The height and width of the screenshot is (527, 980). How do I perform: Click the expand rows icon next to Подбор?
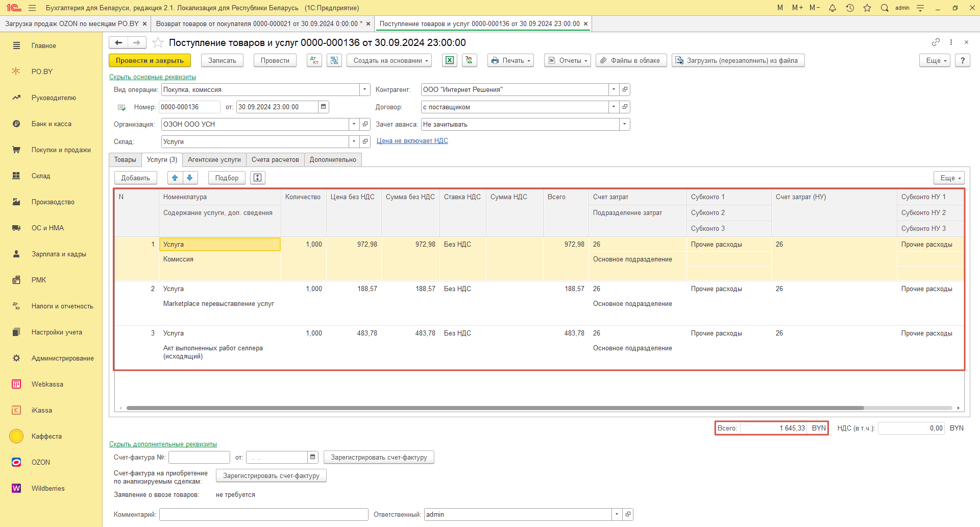[258, 178]
